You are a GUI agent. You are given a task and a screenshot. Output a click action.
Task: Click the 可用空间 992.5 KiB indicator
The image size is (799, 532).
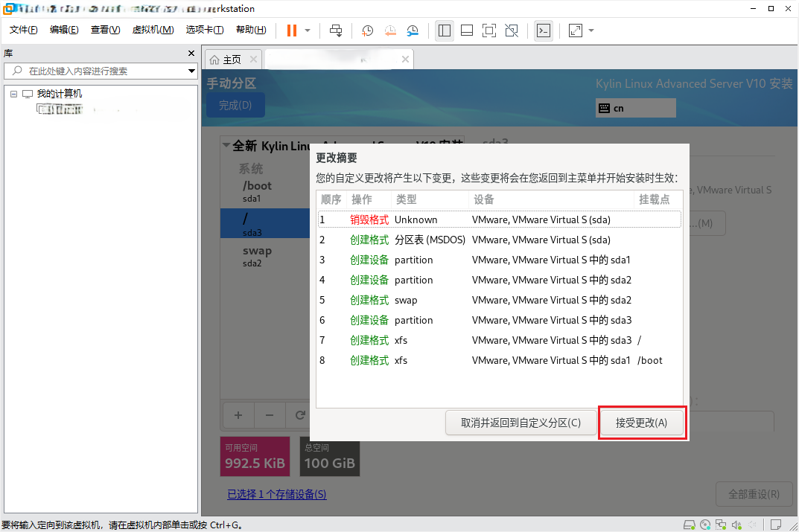click(x=255, y=457)
